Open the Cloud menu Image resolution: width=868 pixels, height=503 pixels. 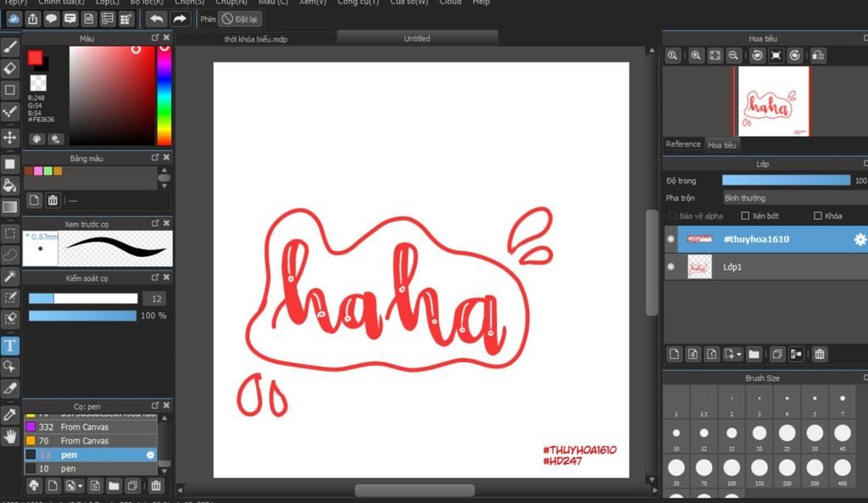coord(450,3)
